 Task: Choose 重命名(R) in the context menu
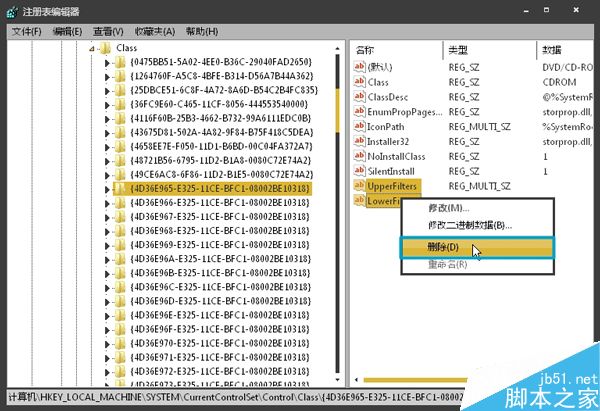tap(447, 264)
